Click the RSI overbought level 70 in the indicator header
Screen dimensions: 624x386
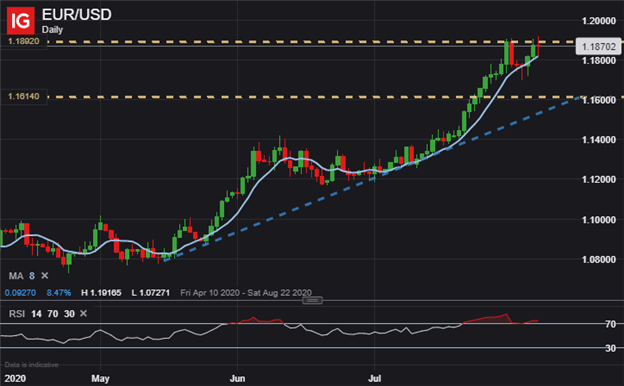53,314
